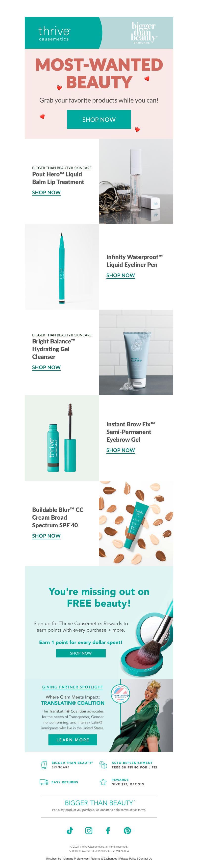Open the Pinterest social icon
Screen dimensions: 198x868
[x=127, y=830]
